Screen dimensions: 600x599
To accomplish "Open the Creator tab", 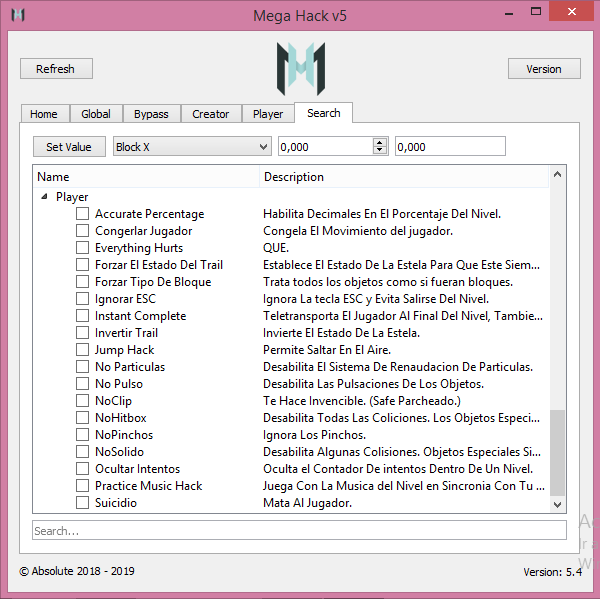I will click(211, 114).
